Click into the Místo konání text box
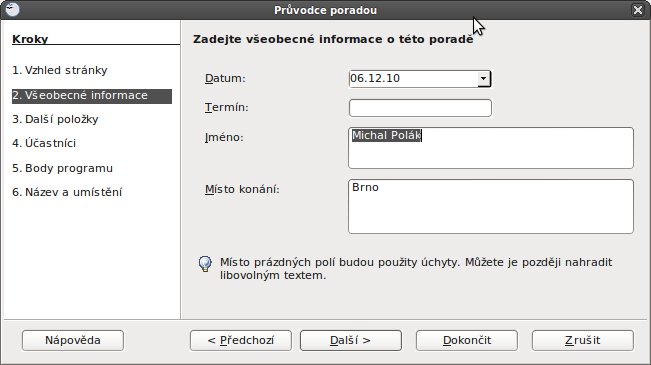Image resolution: width=651 pixels, height=365 pixels. (491, 206)
